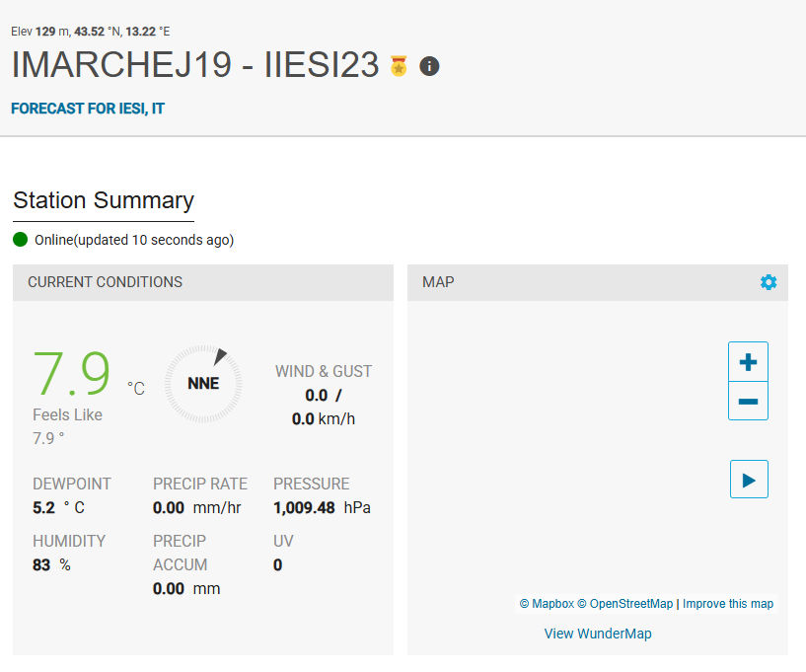
Task: Click the NNE wind direction compass
Action: 202,383
